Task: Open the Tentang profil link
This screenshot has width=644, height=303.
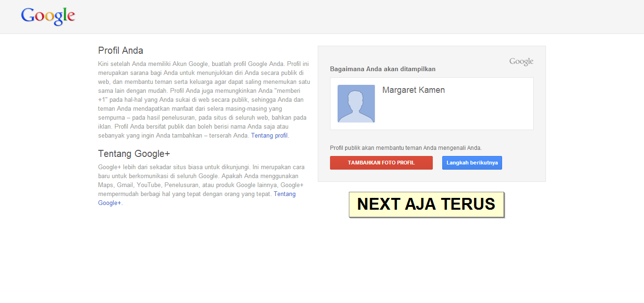Action: tap(269, 136)
